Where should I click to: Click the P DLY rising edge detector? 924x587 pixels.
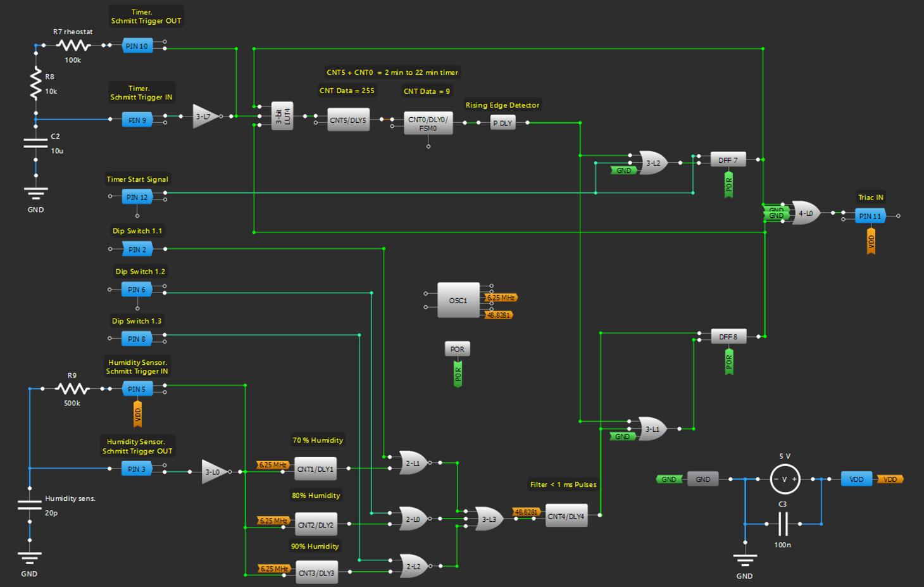[503, 123]
